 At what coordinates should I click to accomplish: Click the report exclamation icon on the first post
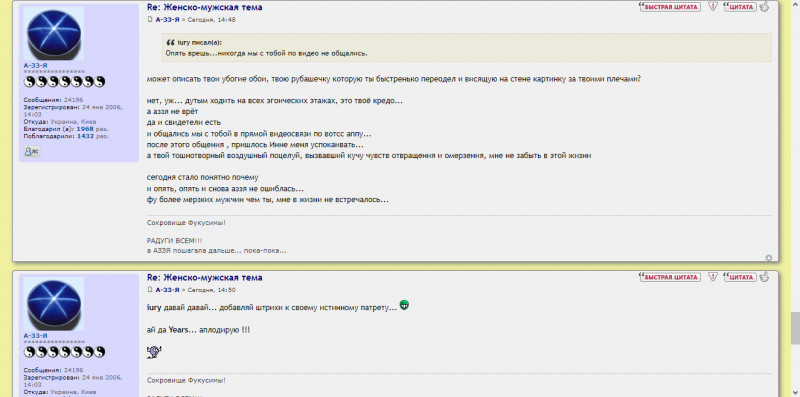pos(713,7)
